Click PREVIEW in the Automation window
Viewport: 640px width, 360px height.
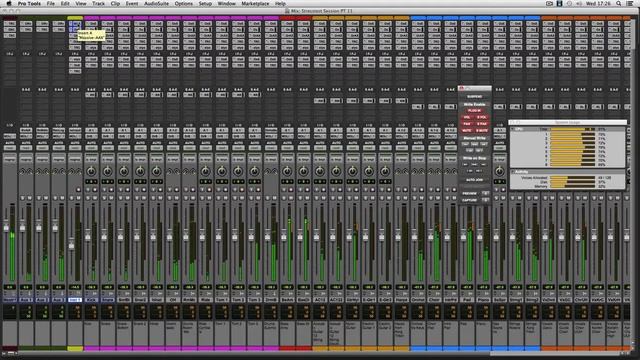point(469,193)
